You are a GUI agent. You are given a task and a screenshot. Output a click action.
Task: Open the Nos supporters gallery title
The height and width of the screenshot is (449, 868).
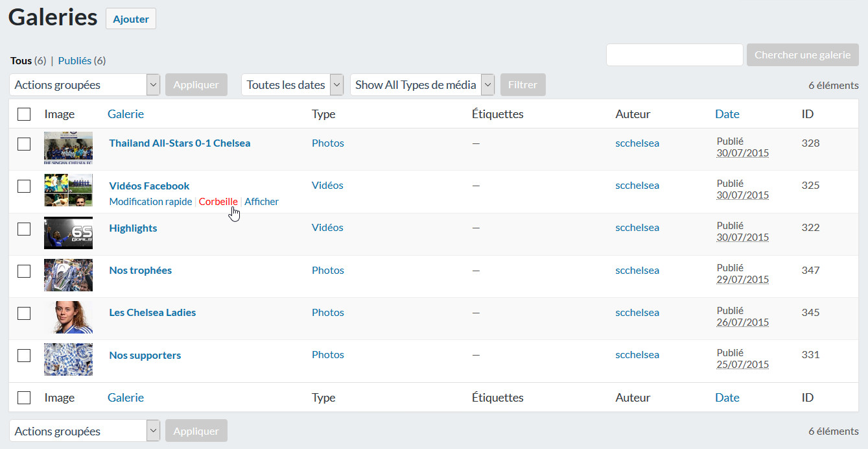pos(145,355)
